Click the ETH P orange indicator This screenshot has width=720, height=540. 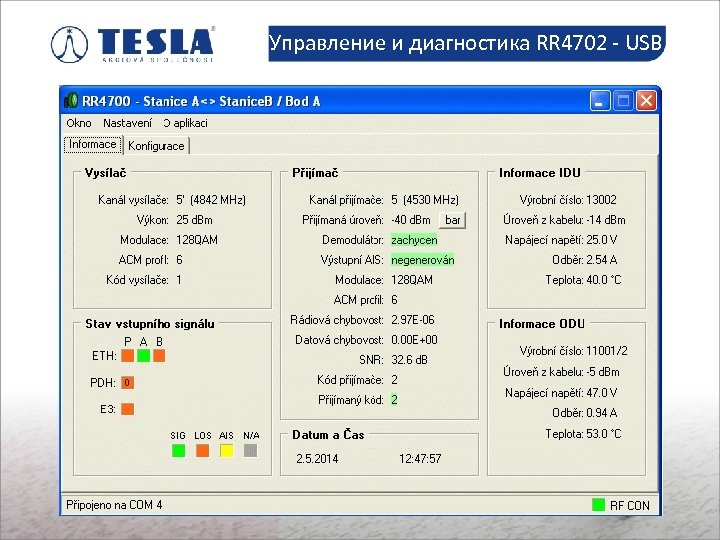(128, 356)
